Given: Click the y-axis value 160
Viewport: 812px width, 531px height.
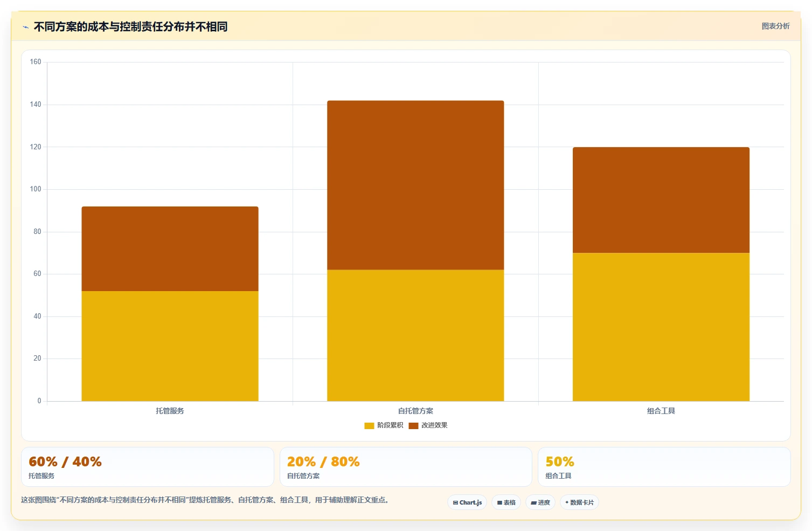Looking at the screenshot, I should [x=36, y=62].
